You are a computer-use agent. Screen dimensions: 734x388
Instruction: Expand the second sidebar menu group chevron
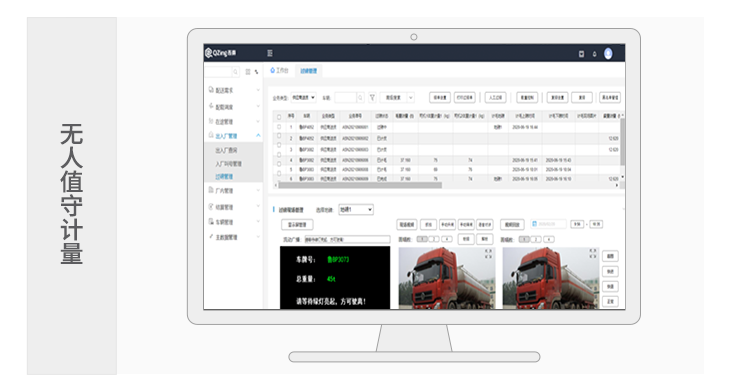tap(258, 107)
